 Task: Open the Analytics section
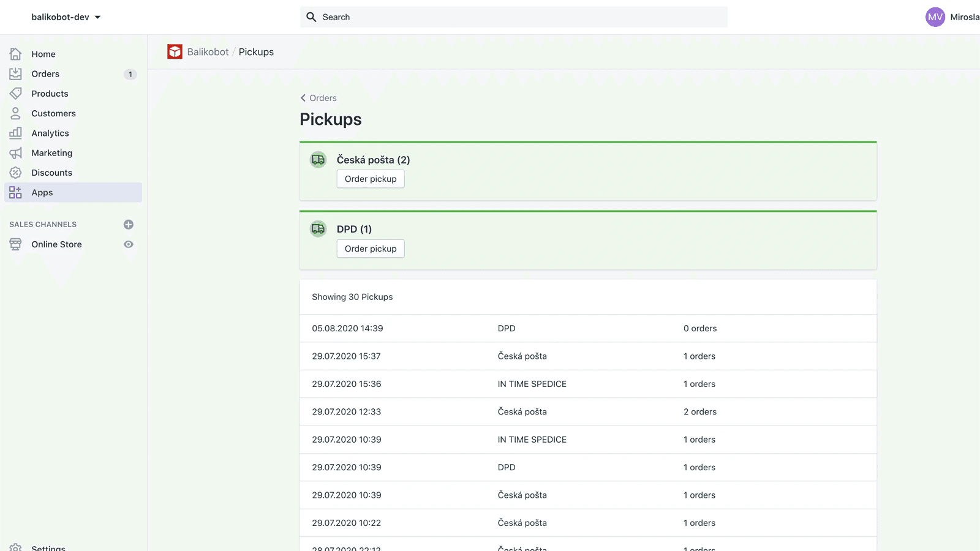tap(50, 133)
